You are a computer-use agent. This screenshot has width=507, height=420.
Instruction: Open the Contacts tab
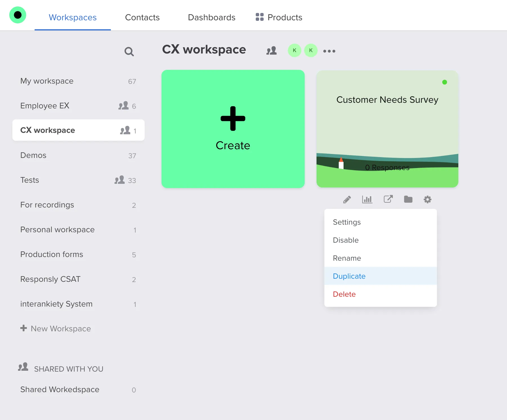pos(142,17)
